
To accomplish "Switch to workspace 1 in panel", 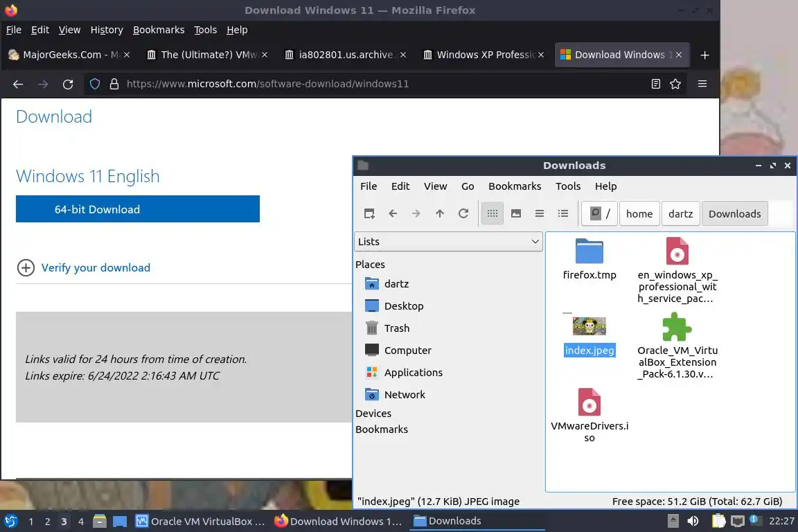I will 30,522.
